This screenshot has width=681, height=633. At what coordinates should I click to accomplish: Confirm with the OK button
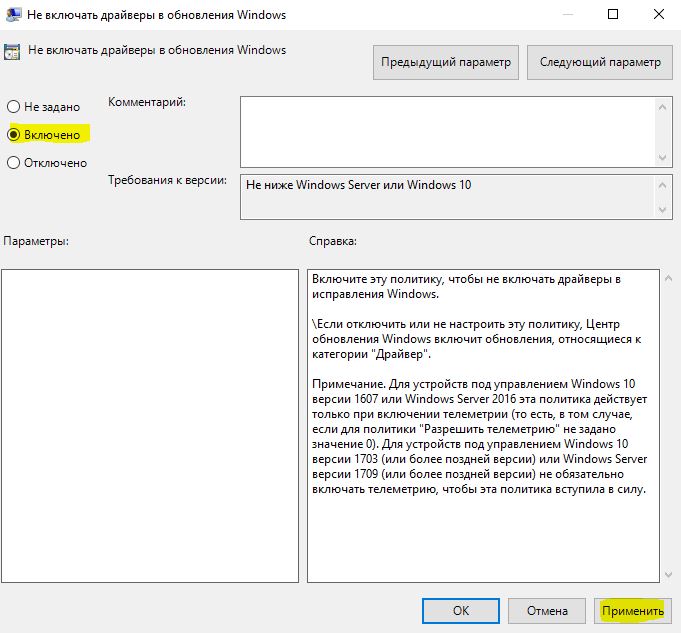pyautogui.click(x=461, y=611)
